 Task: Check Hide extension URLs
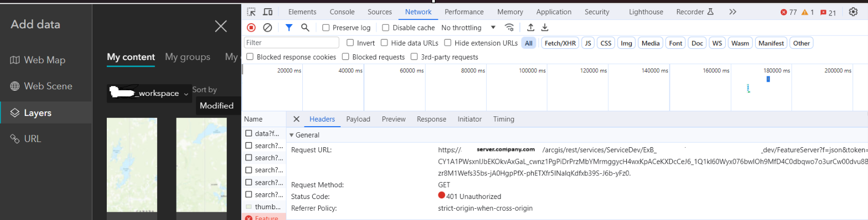448,43
